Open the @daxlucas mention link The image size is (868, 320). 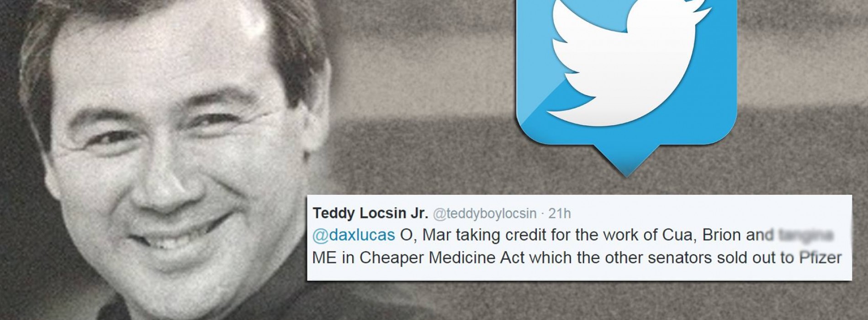[354, 235]
